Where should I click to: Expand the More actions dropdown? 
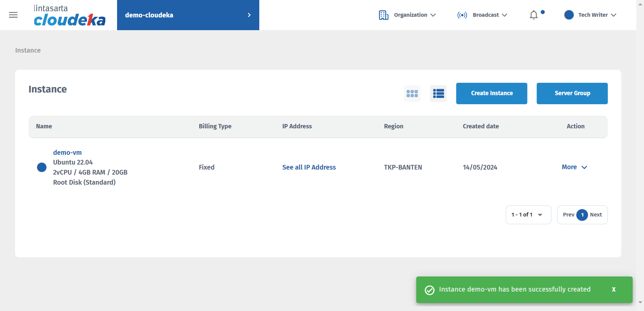[x=574, y=167]
